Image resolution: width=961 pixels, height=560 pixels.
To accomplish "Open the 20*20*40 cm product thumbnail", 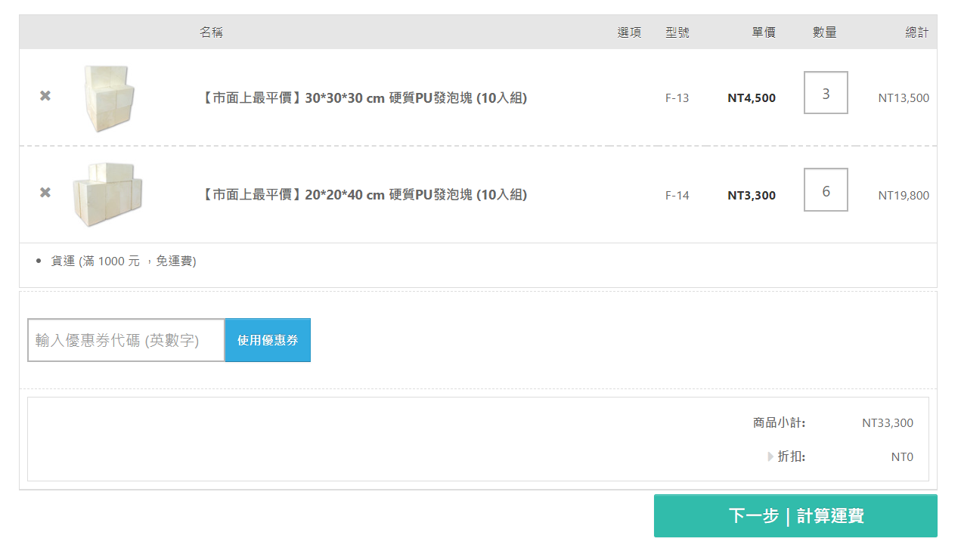I will pyautogui.click(x=108, y=194).
